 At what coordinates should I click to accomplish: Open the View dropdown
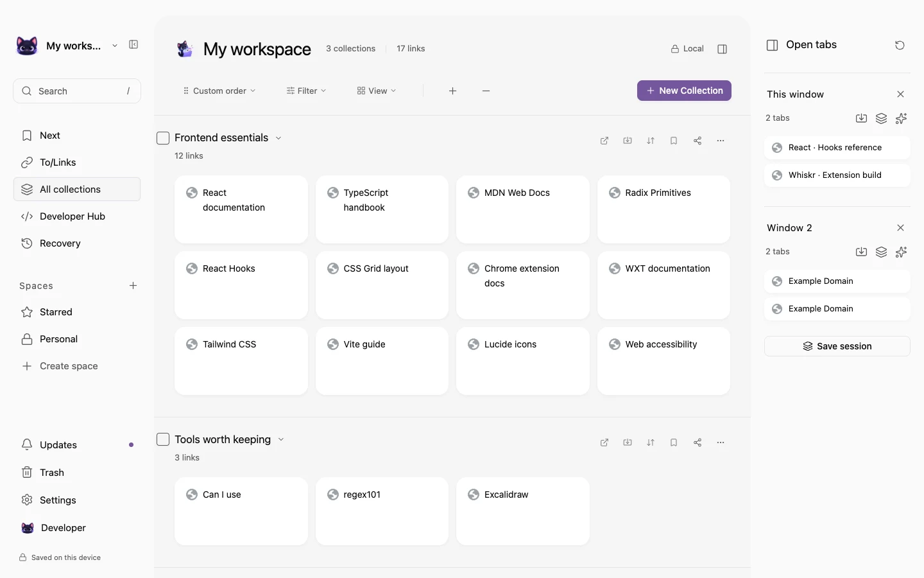coord(377,91)
